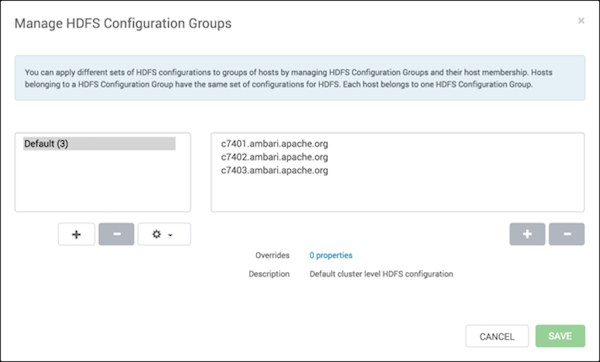The width and height of the screenshot is (600, 362).
Task: Select the Default (3) configuration group
Action: tap(99, 143)
